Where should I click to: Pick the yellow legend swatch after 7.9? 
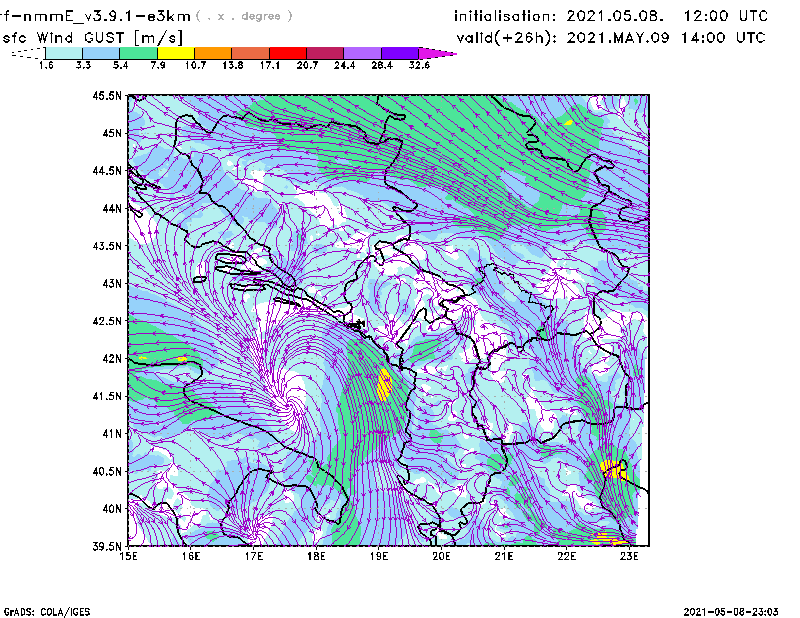176,53
